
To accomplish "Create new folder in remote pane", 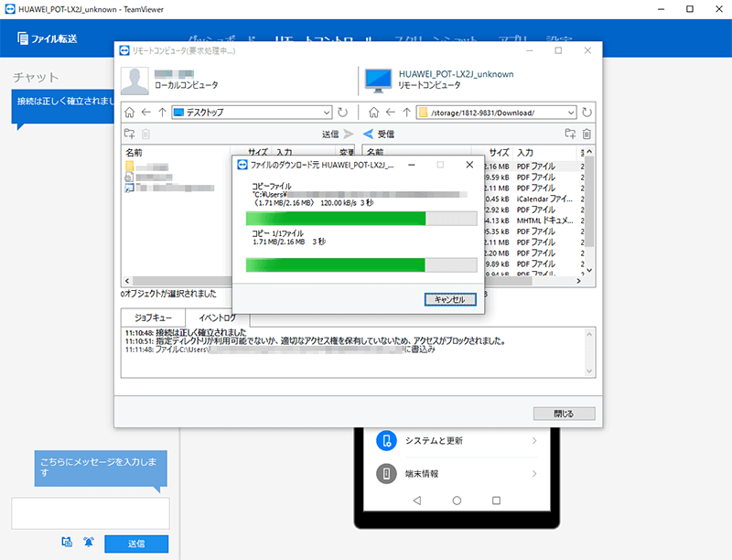I will [x=570, y=134].
